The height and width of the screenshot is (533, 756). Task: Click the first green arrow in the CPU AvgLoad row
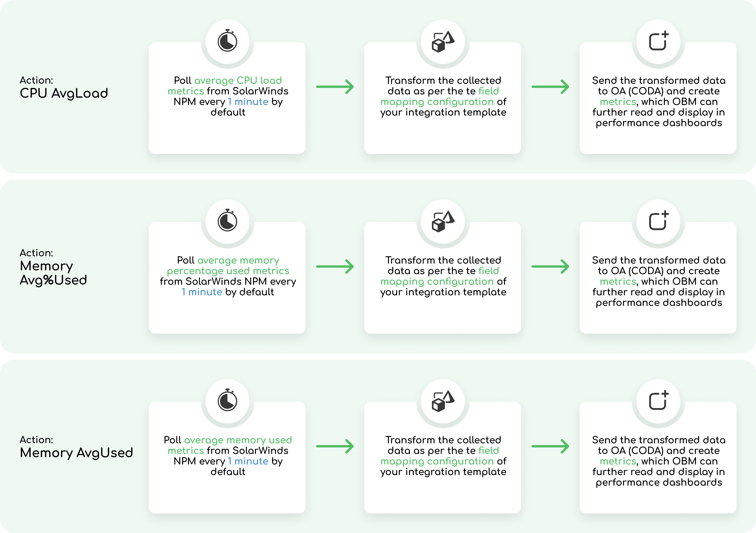point(335,87)
